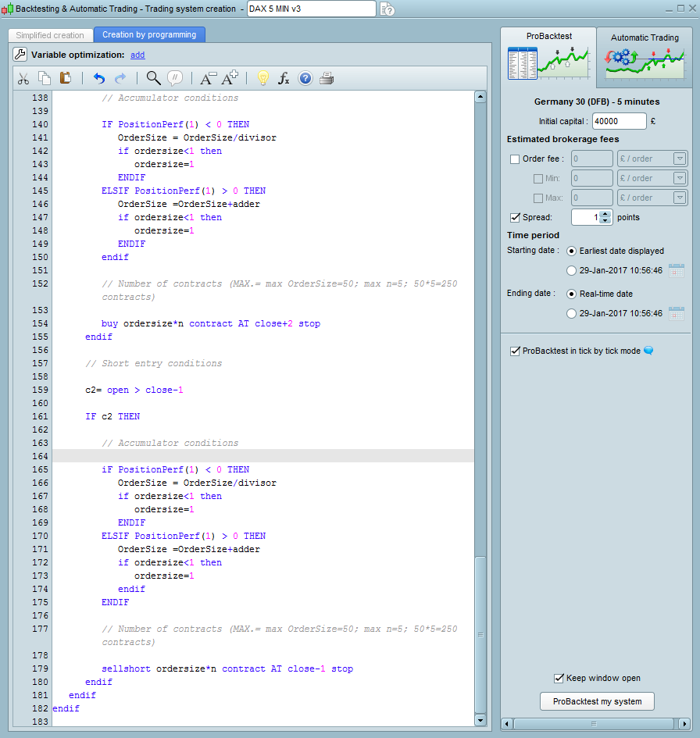Expand the Max fee unit dropdown

pyautogui.click(x=679, y=198)
